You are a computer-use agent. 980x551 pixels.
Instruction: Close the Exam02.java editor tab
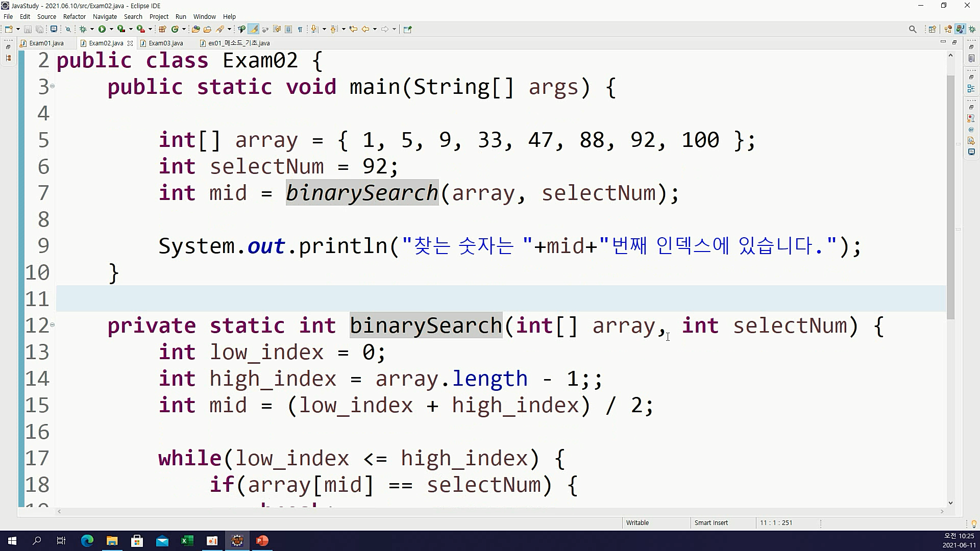click(130, 43)
